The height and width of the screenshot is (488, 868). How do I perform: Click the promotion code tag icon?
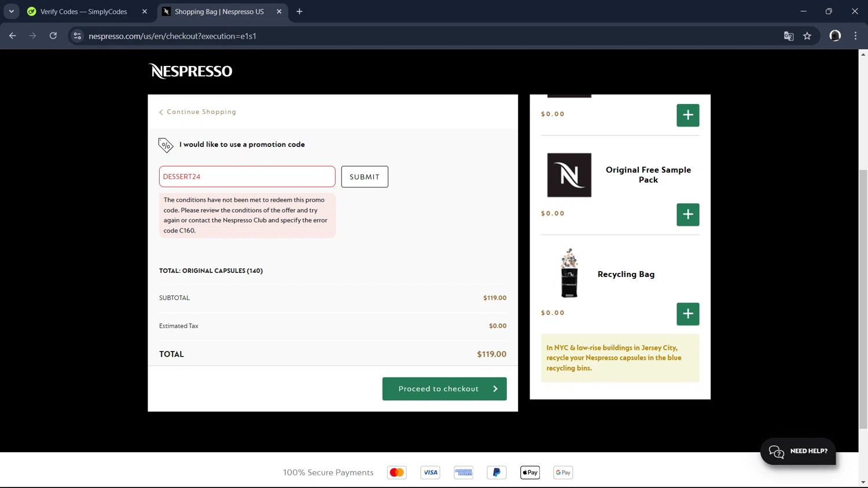165,145
